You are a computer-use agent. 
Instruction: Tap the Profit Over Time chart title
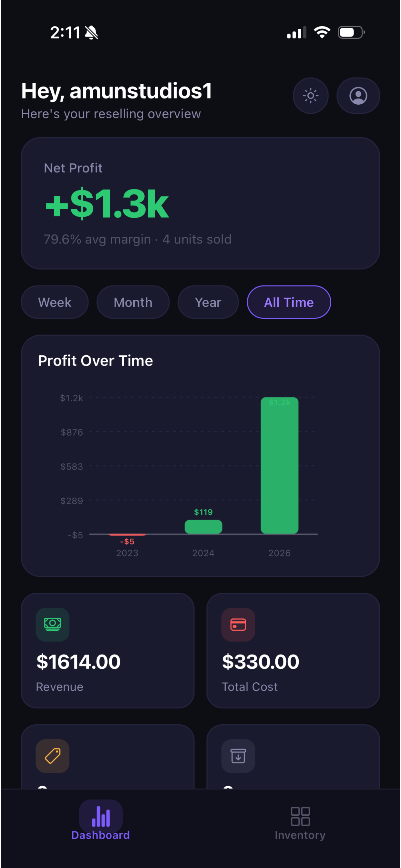click(95, 361)
